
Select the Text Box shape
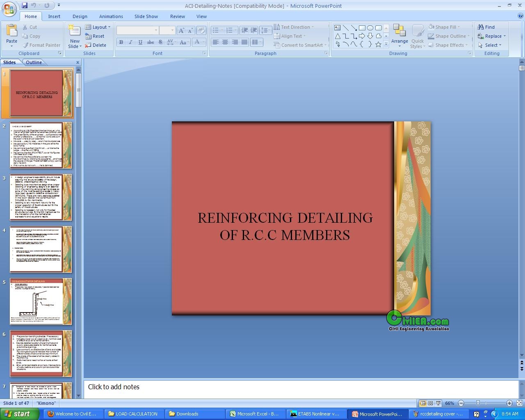pyautogui.click(x=337, y=28)
